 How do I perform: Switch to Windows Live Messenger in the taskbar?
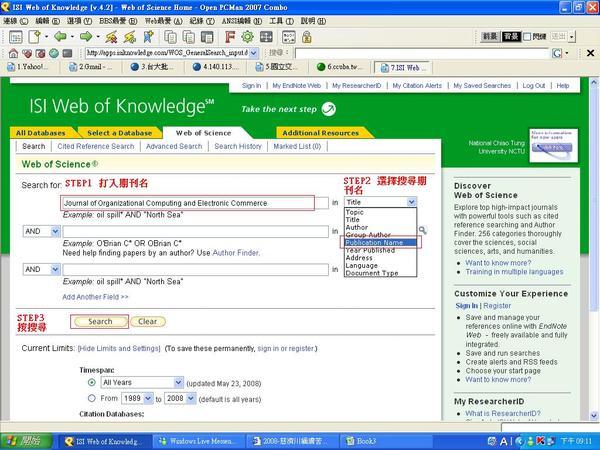[x=198, y=442]
